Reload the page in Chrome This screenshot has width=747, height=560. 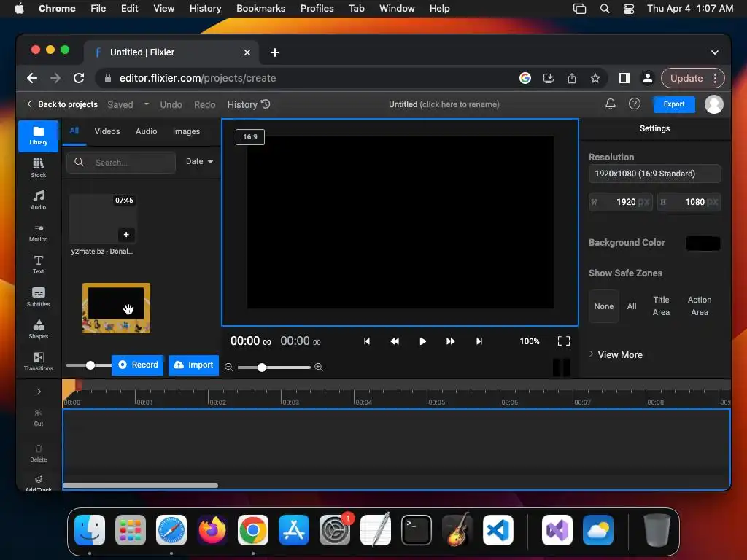[x=79, y=78]
